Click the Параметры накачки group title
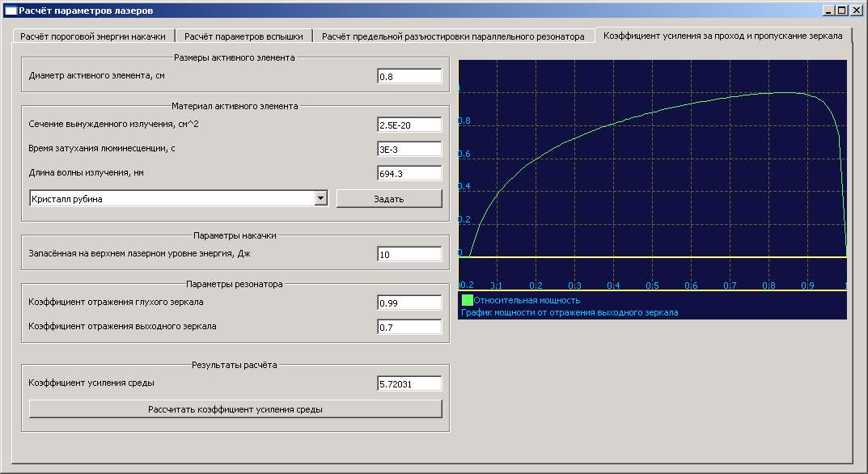This screenshot has height=474, width=868. click(235, 236)
